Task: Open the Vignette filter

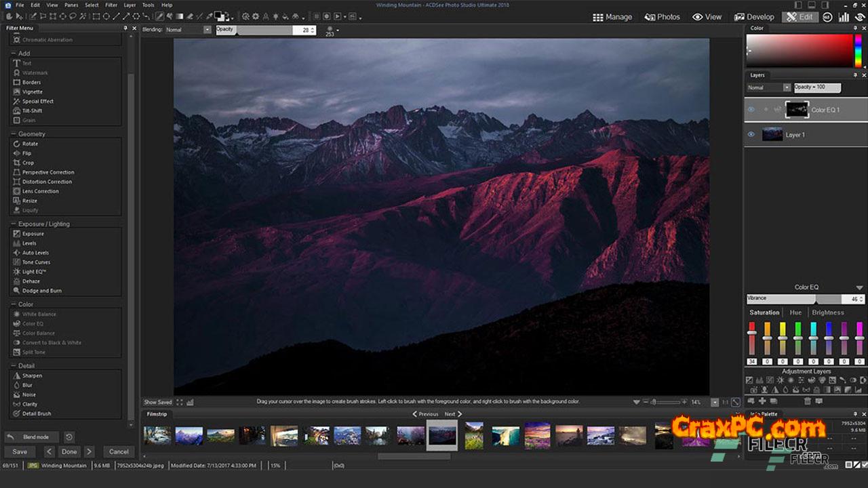Action: coord(32,91)
